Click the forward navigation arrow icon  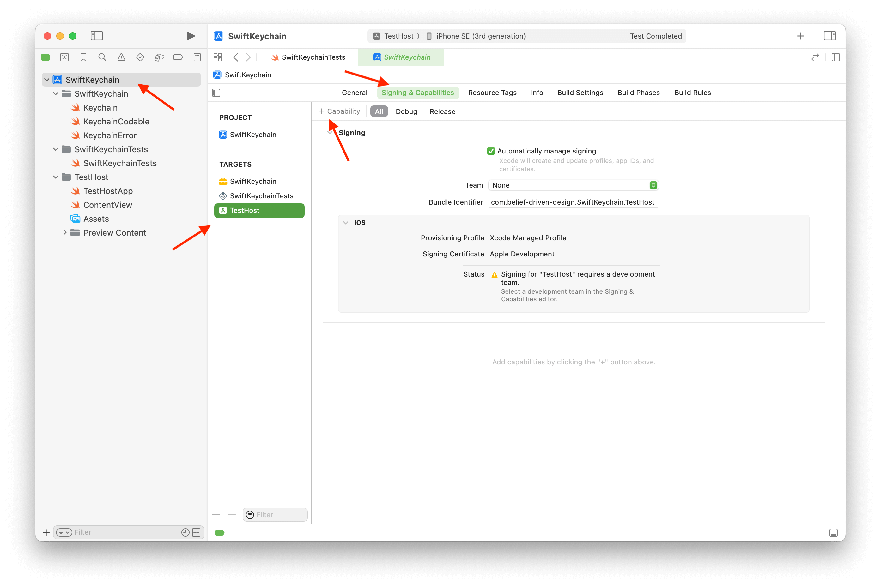249,57
